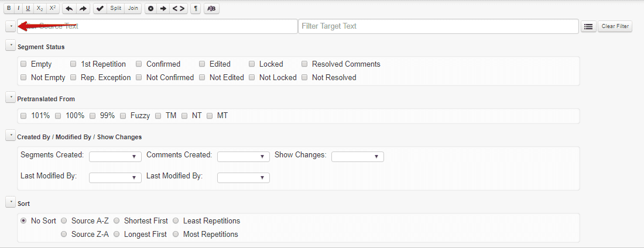This screenshot has width=644, height=248.
Task: Click the undo arrow icon
Action: [x=70, y=9]
